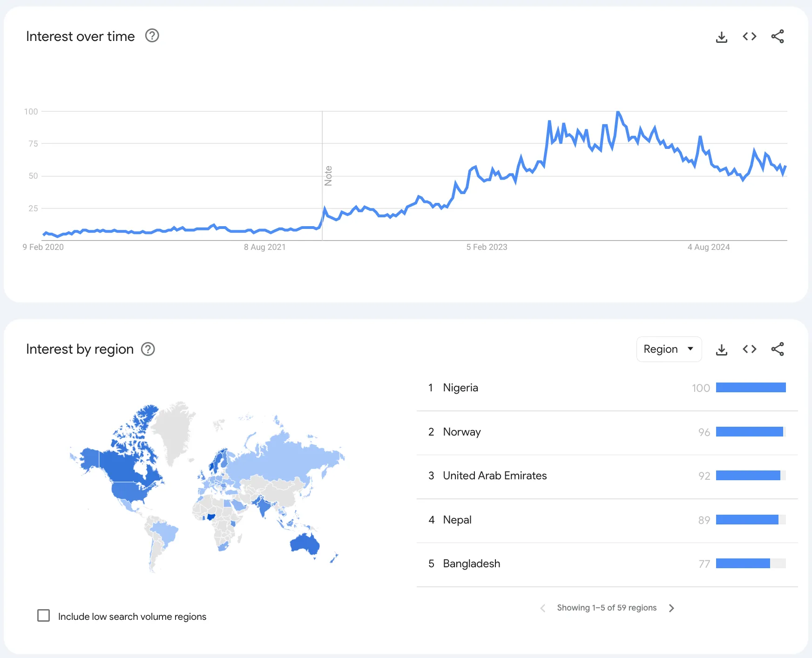812x658 pixels.
Task: Click Australia on the world map
Action: point(305,543)
